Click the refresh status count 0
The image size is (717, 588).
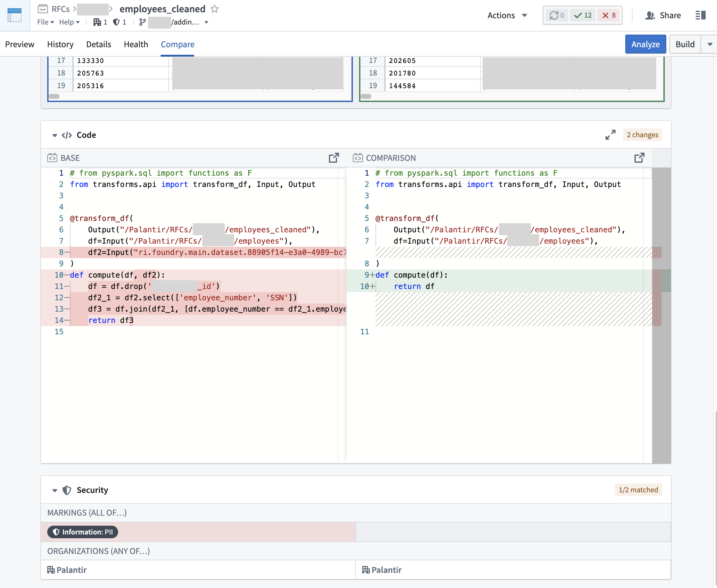point(557,15)
